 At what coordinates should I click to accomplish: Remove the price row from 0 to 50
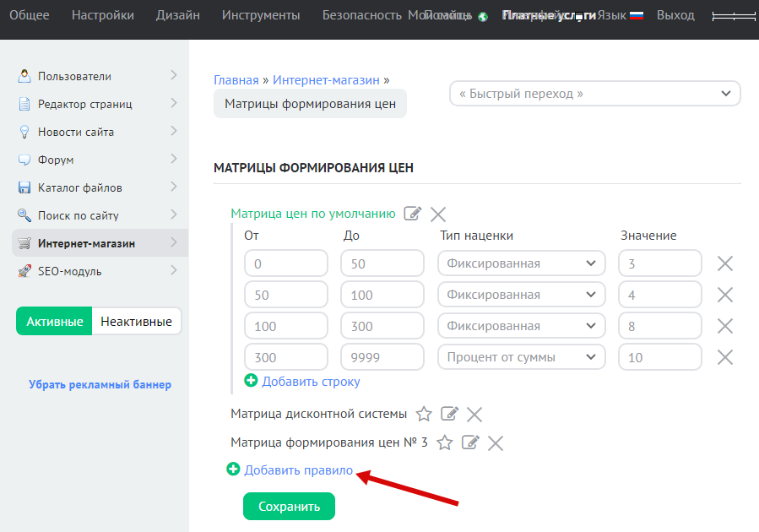[724, 263]
